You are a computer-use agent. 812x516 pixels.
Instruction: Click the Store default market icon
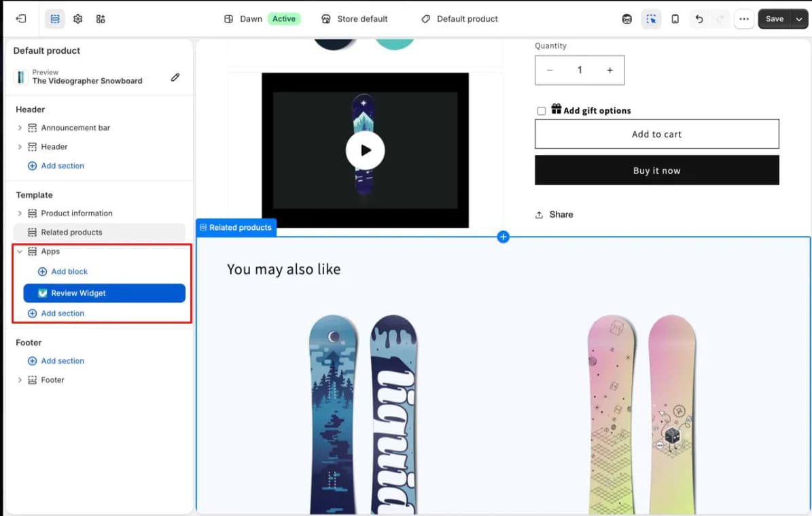tap(325, 18)
